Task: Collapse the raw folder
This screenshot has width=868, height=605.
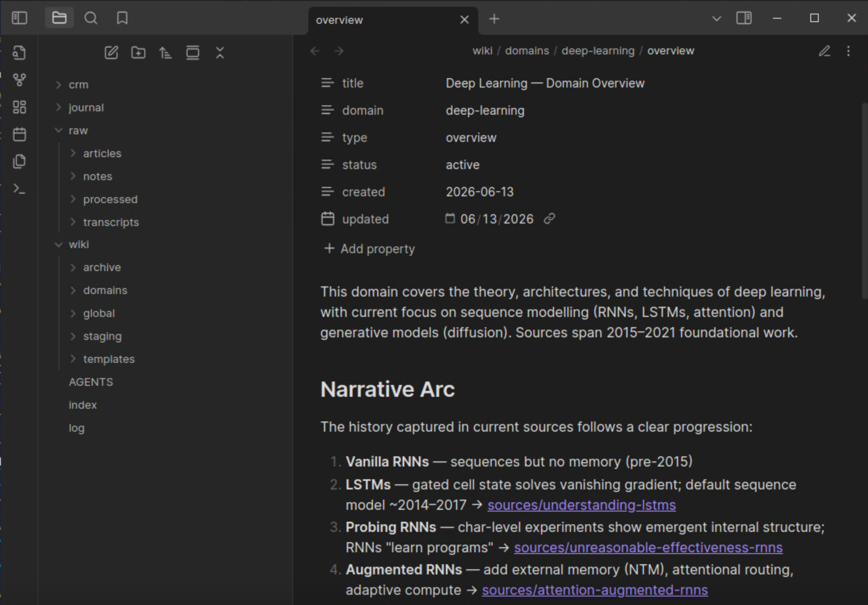Action: tap(79, 130)
